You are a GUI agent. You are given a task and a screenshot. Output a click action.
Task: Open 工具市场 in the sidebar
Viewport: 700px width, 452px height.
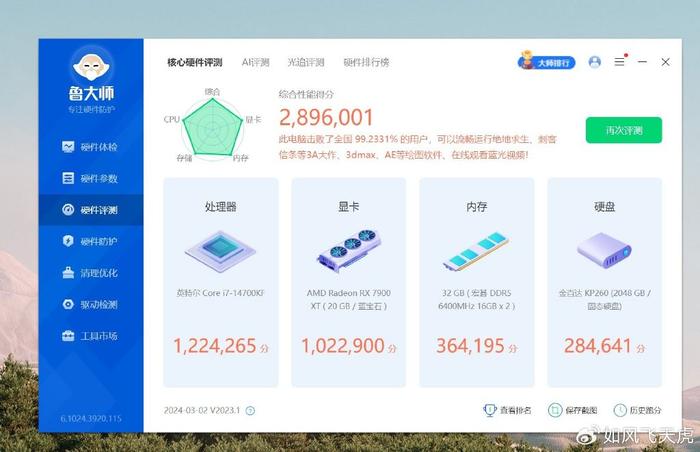point(90,336)
